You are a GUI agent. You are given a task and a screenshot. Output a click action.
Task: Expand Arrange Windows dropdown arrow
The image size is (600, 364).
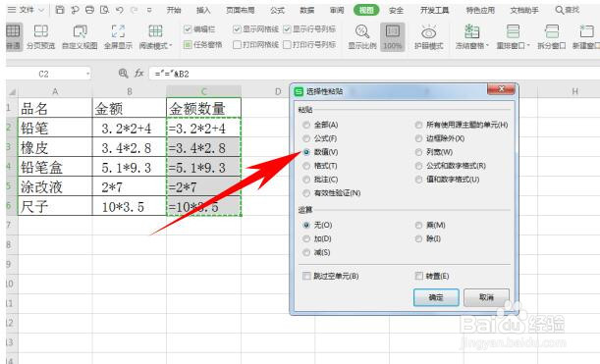[x=528, y=45]
